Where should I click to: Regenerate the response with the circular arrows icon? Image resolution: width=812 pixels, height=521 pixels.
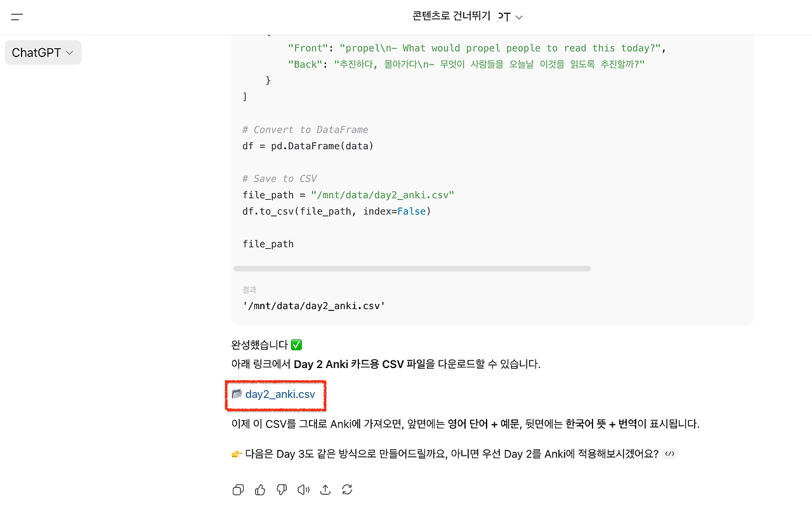[x=347, y=489]
